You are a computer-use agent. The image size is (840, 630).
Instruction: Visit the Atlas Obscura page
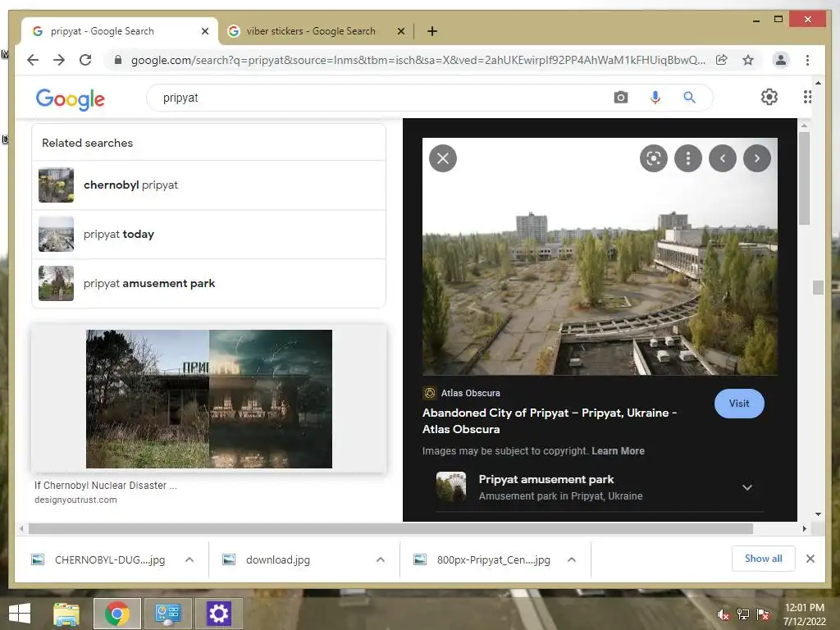coord(739,404)
